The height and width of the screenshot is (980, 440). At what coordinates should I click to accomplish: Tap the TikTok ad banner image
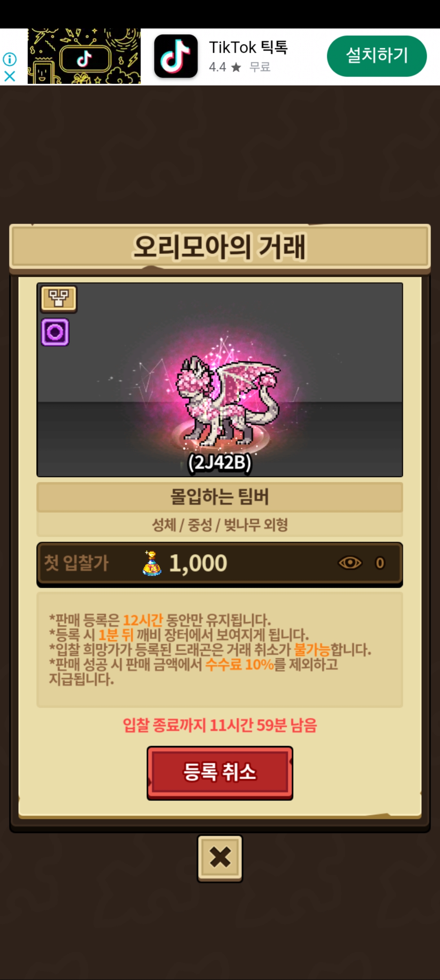pyautogui.click(x=84, y=56)
